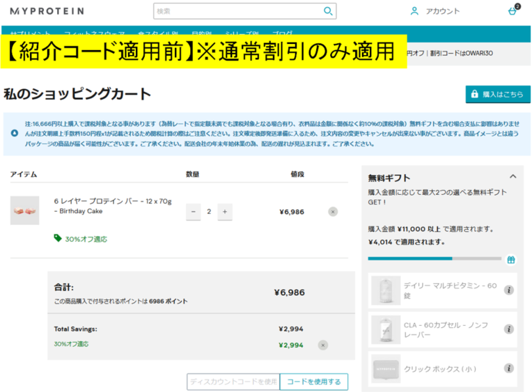Show info for デイリー マルチビタミン gift

pyautogui.click(x=508, y=290)
